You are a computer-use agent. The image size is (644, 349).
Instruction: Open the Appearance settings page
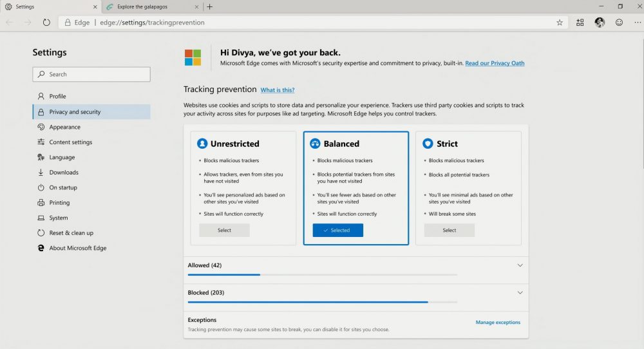pyautogui.click(x=65, y=127)
